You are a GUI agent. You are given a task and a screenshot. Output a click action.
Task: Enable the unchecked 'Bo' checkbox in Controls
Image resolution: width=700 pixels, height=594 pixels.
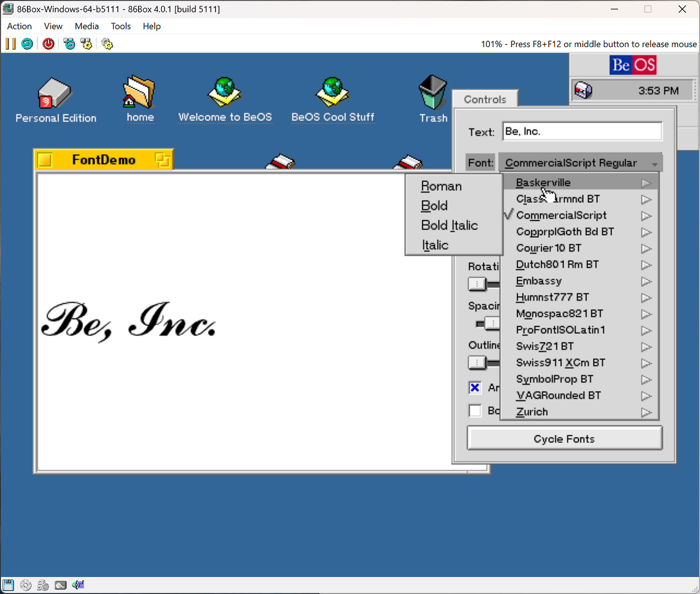(x=475, y=411)
